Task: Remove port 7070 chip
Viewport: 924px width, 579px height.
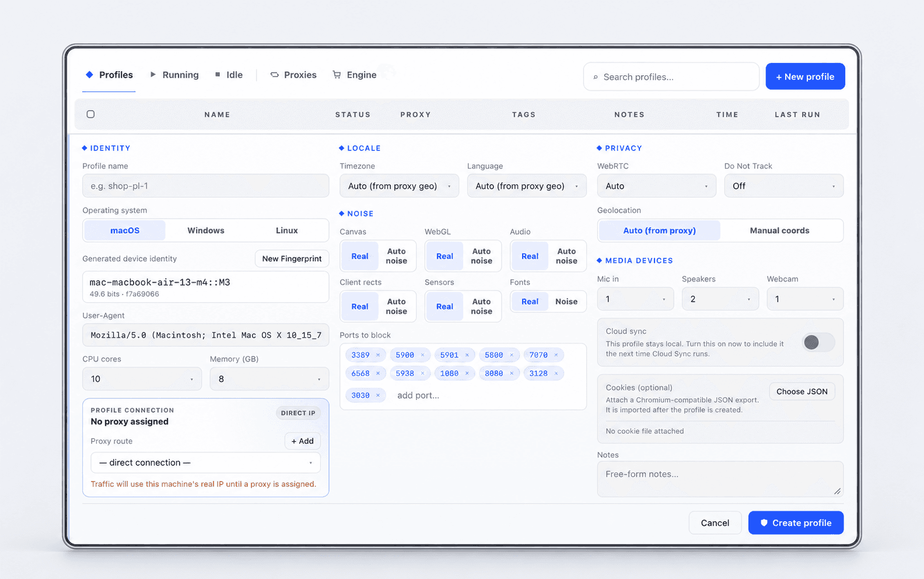Action: [556, 355]
